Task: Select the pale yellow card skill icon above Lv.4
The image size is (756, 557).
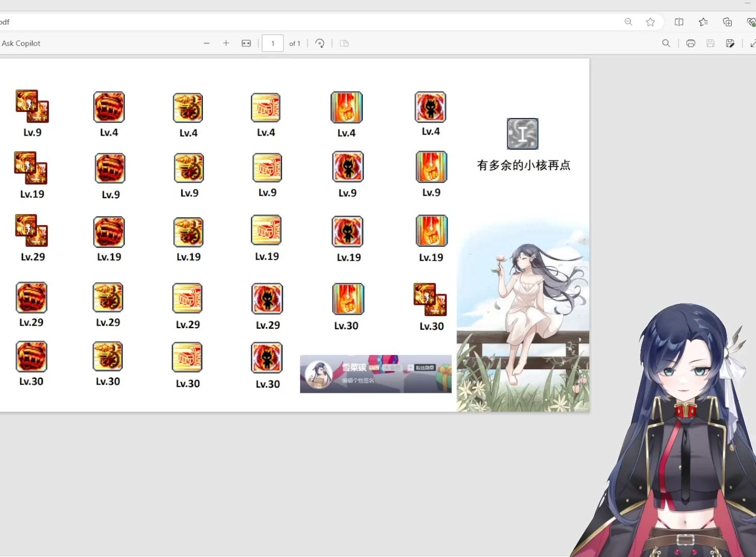Action: pos(266,107)
